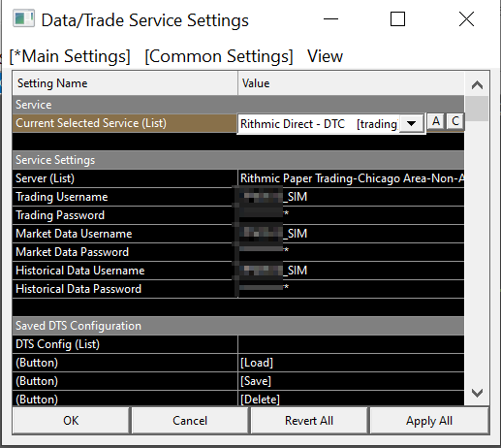Select the Trading Password row label
Viewport: 501px width, 448px height.
pos(125,215)
